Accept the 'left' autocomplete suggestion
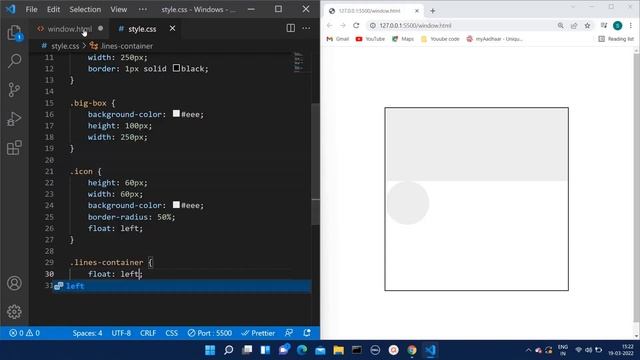The width and height of the screenshot is (640, 360). pyautogui.click(x=182, y=286)
